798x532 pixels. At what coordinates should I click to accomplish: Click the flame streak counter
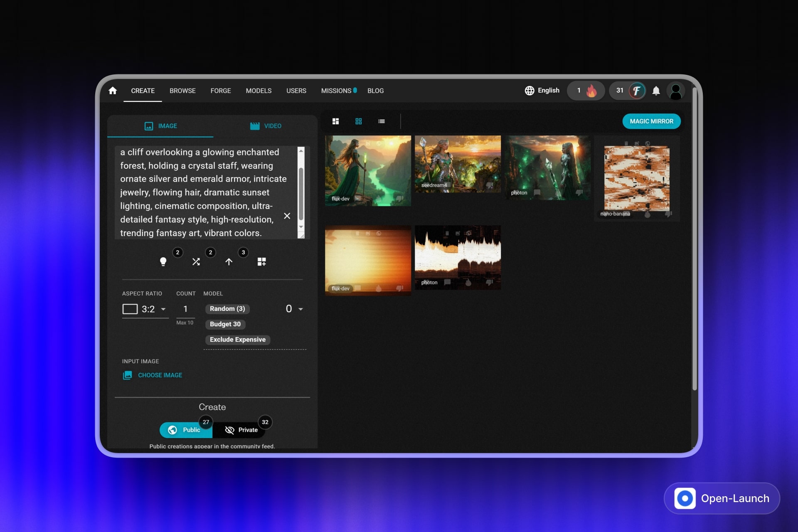coord(586,91)
